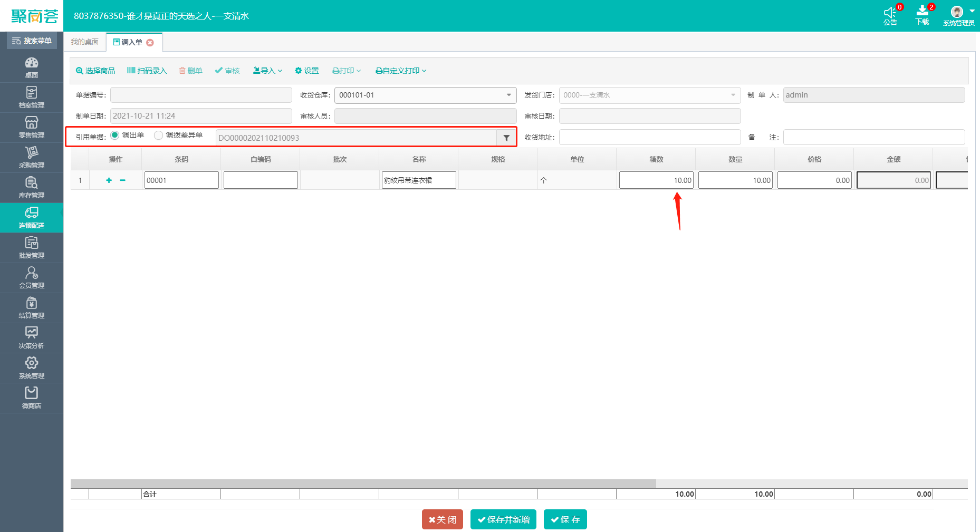
Task: Open the 下载 downloads icon
Action: pyautogui.click(x=923, y=16)
